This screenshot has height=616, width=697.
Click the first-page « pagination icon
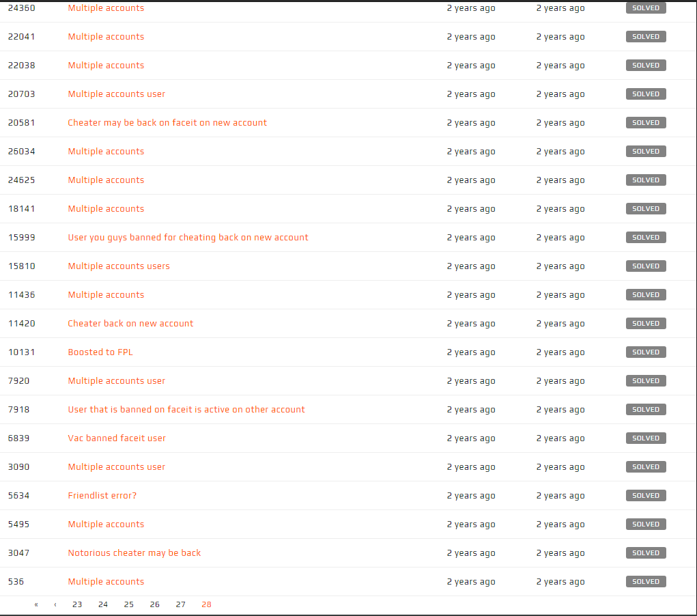pyautogui.click(x=35, y=604)
